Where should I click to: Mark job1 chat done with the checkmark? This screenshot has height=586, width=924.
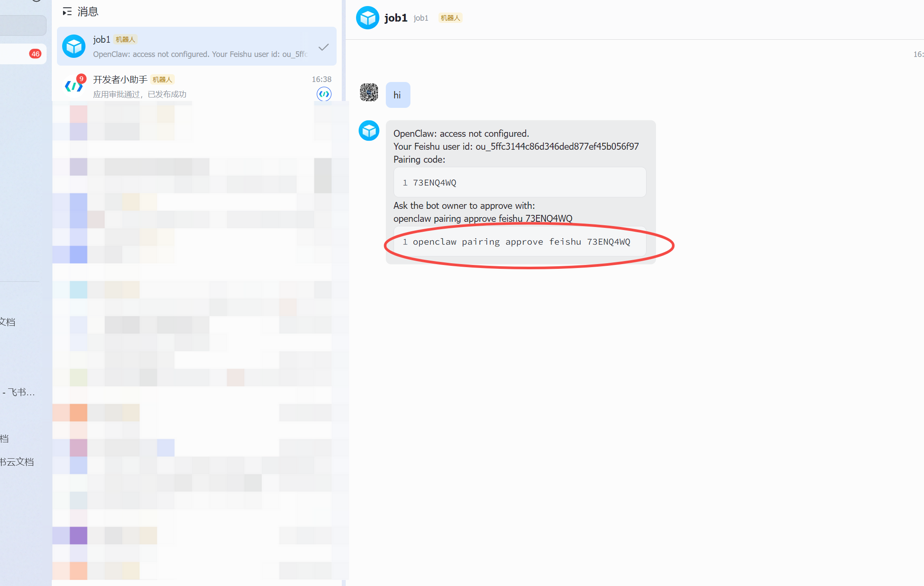click(323, 47)
